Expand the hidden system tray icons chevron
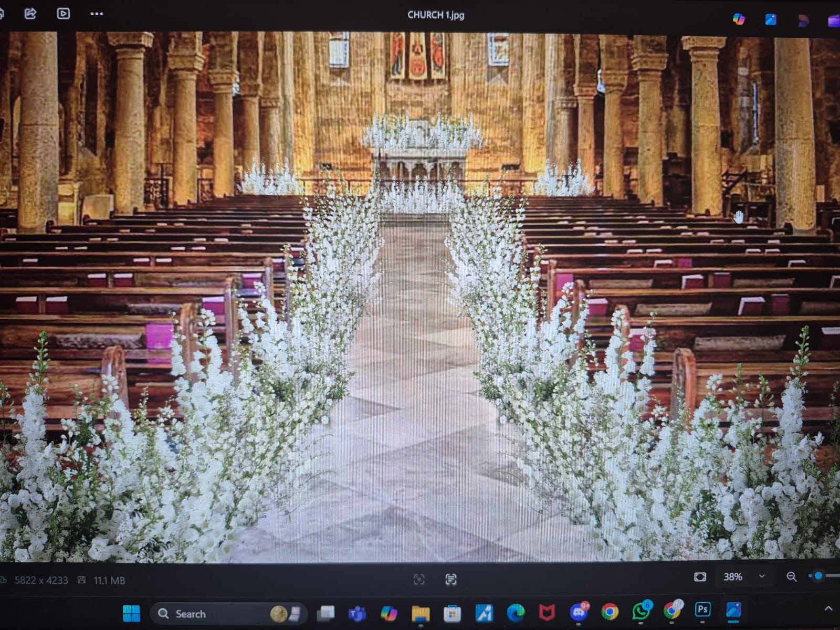This screenshot has width=840, height=630. coord(828,609)
